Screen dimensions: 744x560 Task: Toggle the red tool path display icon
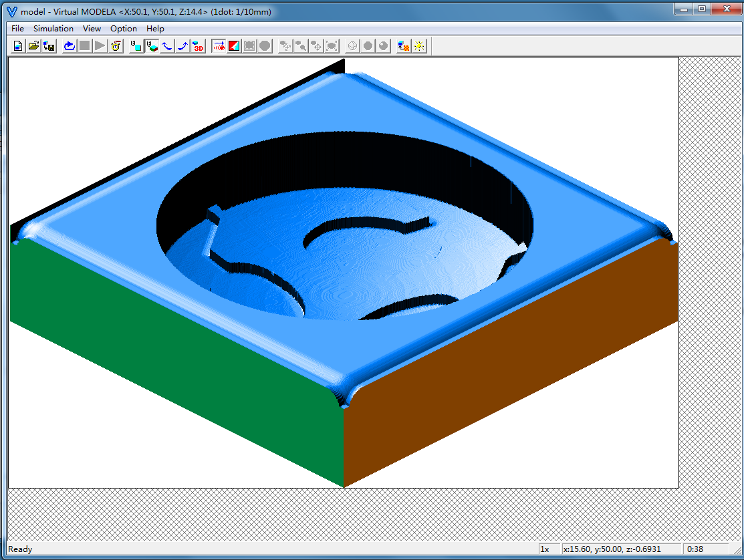tap(219, 46)
